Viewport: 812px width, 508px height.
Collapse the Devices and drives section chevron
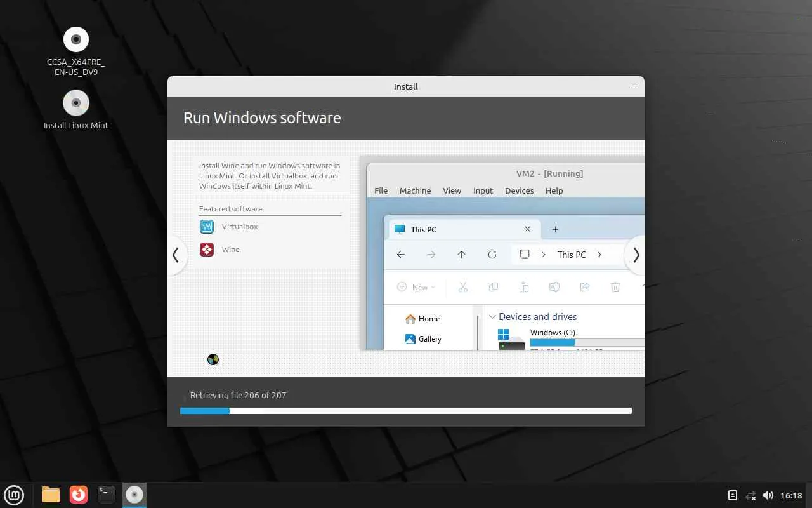tap(492, 317)
